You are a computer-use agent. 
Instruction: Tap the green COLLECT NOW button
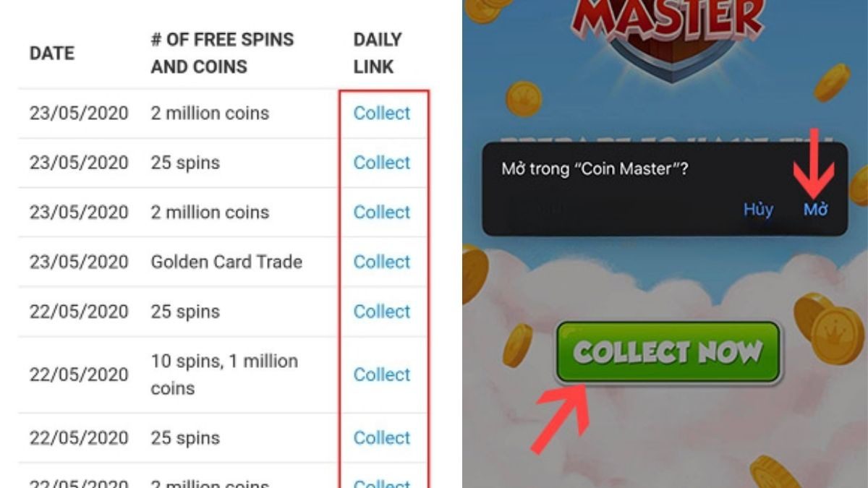(x=668, y=352)
